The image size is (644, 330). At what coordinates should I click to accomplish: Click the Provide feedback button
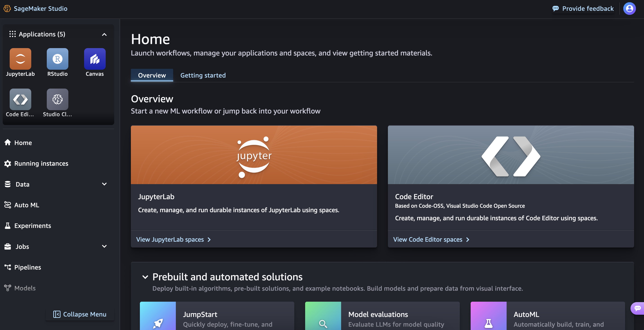[x=583, y=9]
